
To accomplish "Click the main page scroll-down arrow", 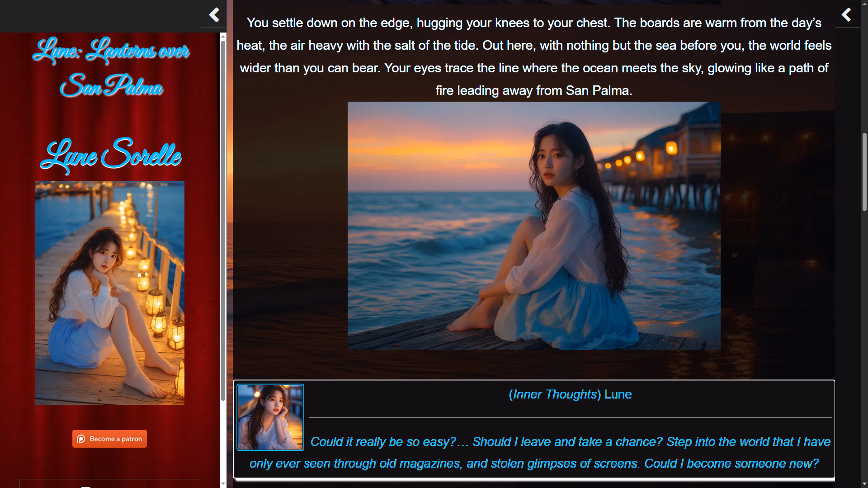I will 864,484.
